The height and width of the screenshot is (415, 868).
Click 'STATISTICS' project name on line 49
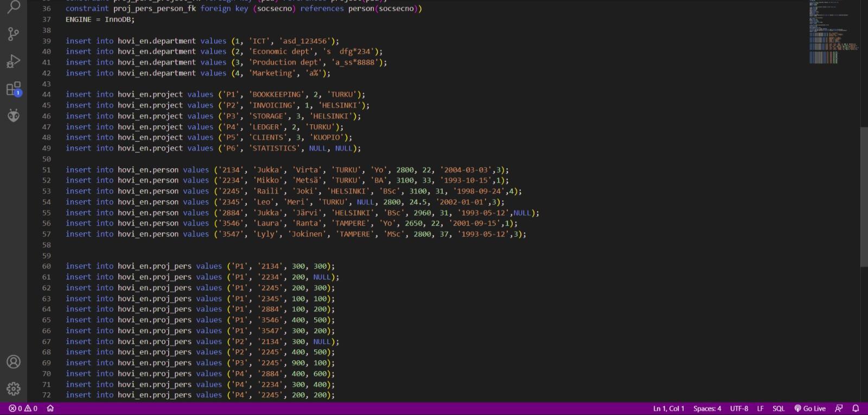275,148
